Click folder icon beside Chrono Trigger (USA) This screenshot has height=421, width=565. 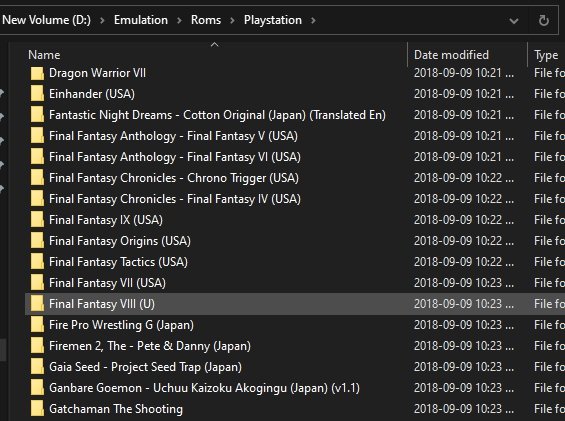(x=37, y=178)
